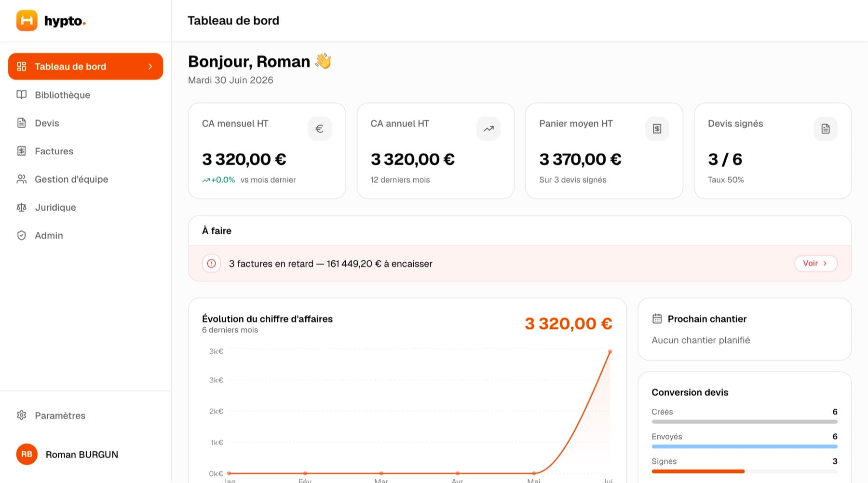Screen dimensions: 868x483
Task: Click the Créés grey progress bar
Action: pos(745,422)
